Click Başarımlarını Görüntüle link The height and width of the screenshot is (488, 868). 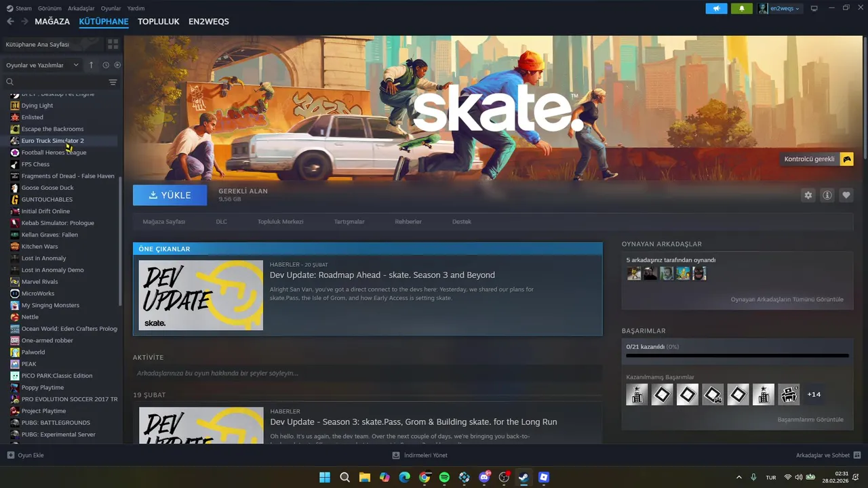[x=810, y=420]
